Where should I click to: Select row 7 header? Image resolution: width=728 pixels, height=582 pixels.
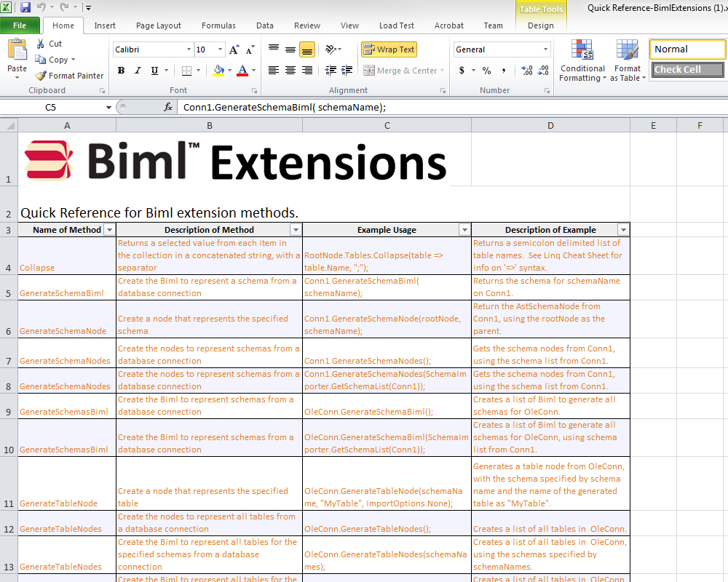click(9, 354)
